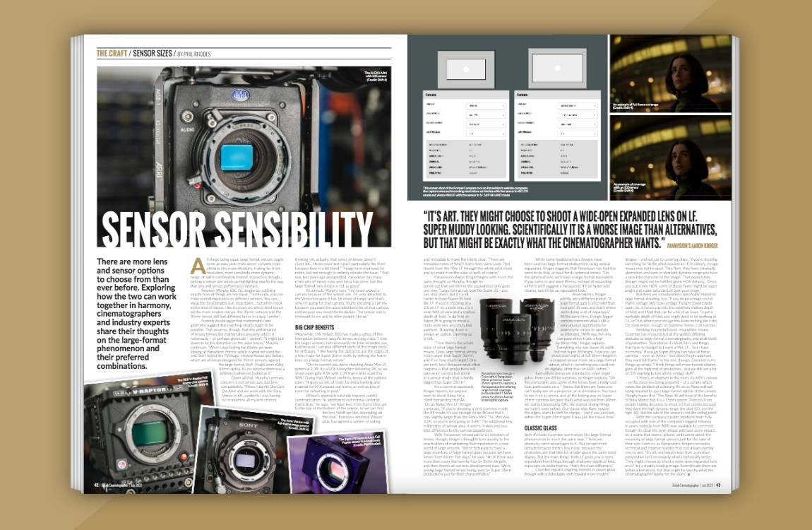Click the "SENSOR SIZES" header text
Viewport: 812px width, 530px height.
click(x=153, y=54)
